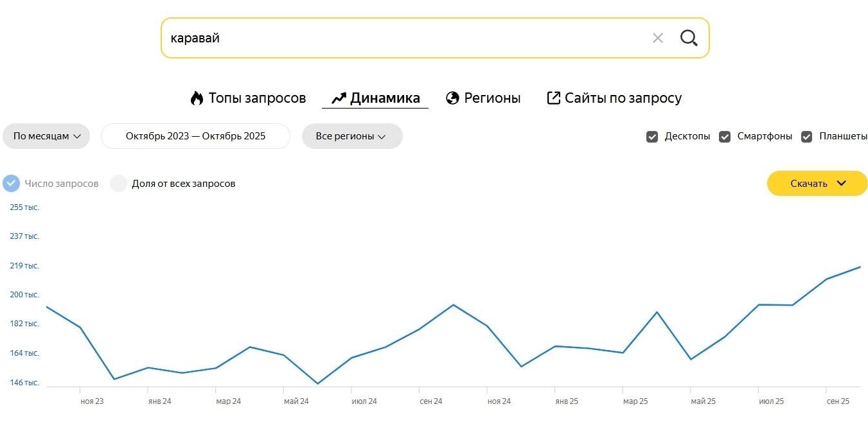Switch to Доля от всех запросов
868x429 pixels.
[118, 184]
